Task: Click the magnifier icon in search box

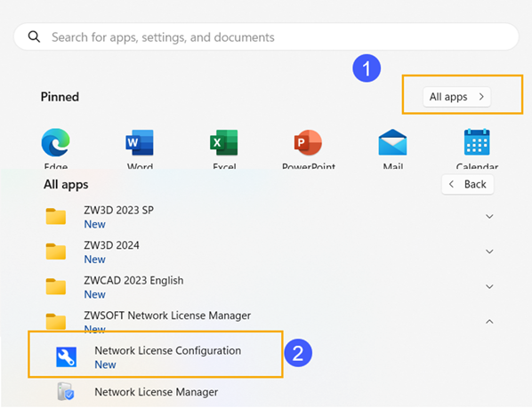Action: 34,36
